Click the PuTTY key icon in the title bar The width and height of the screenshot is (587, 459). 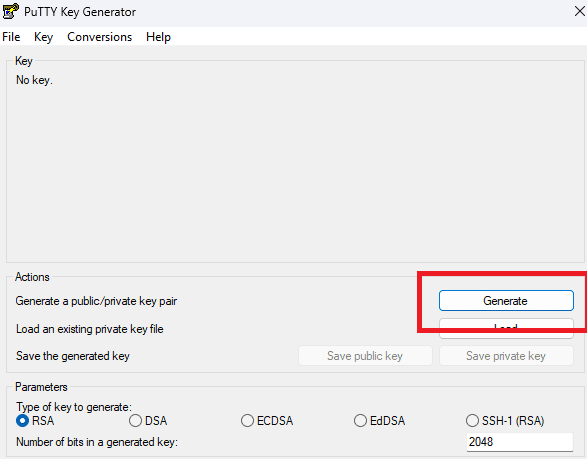coord(10,11)
